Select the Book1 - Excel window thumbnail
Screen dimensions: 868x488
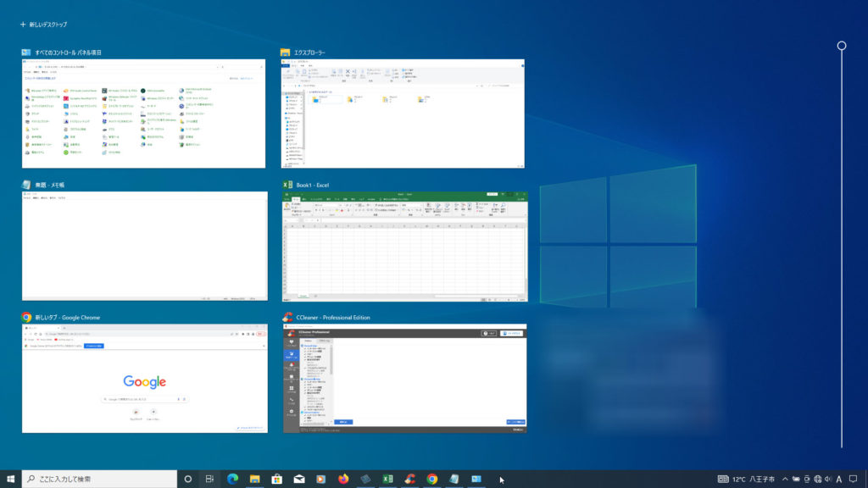coord(403,246)
